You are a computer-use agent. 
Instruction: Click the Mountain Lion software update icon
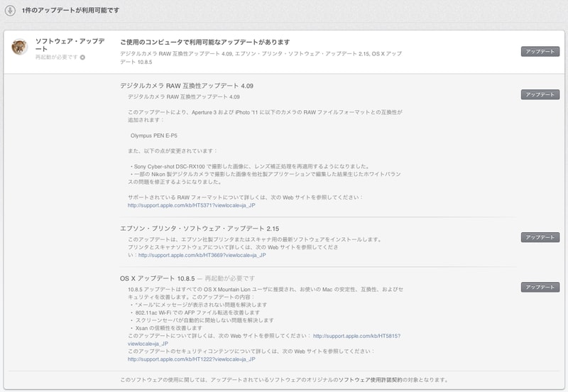20,47
